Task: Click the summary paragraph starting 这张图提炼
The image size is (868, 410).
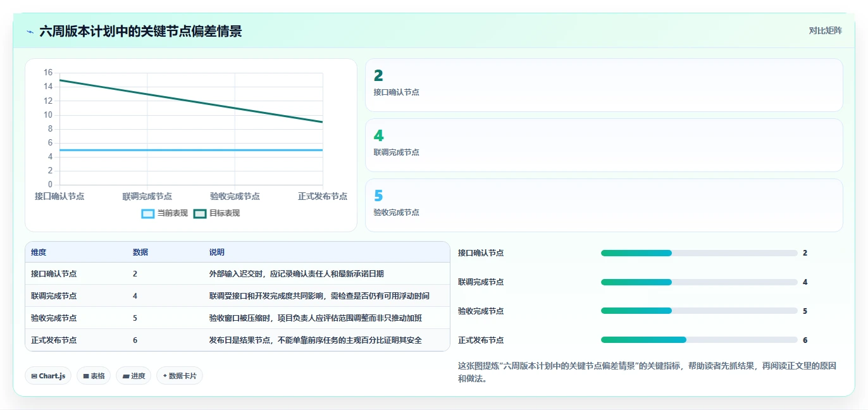Action: pos(647,373)
